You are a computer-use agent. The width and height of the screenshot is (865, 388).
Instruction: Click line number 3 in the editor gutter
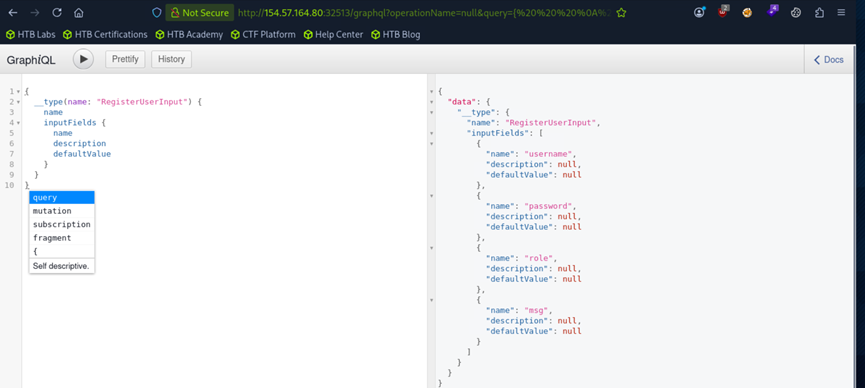11,112
